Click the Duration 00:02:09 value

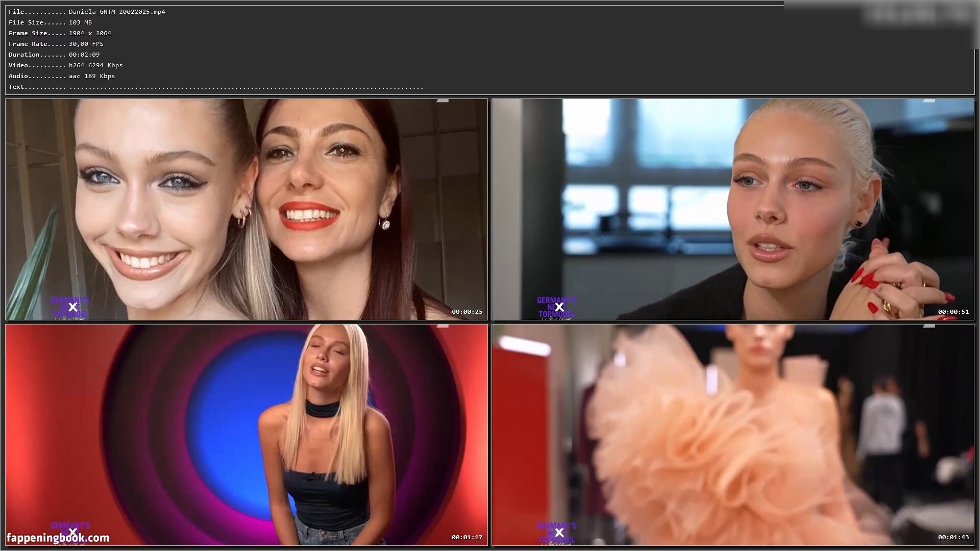(x=84, y=55)
